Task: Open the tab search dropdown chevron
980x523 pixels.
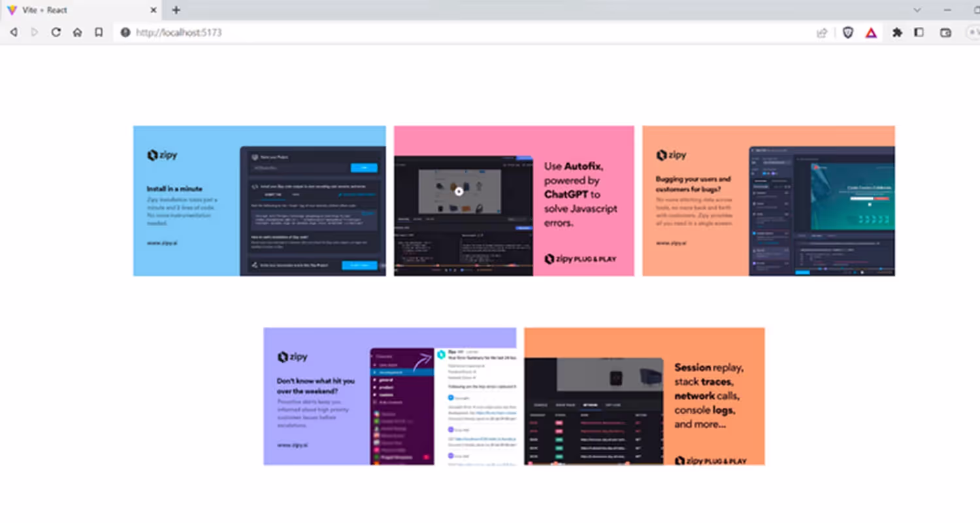Action: (x=917, y=10)
